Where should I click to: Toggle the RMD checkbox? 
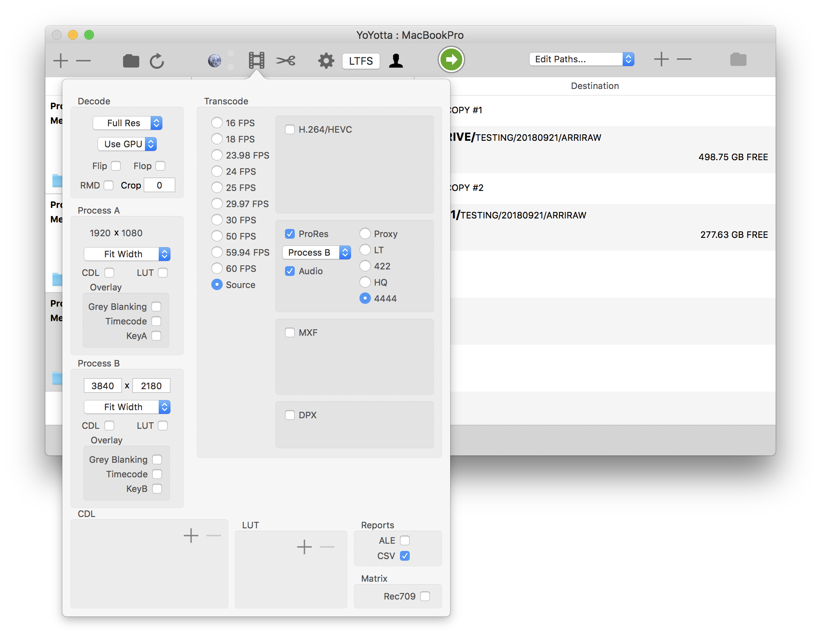click(x=108, y=185)
